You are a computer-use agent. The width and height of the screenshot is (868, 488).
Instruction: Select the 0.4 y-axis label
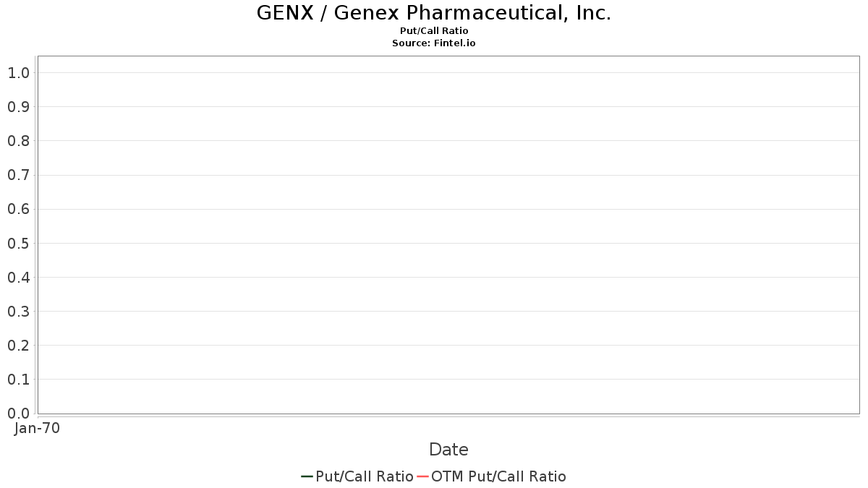[x=18, y=278]
